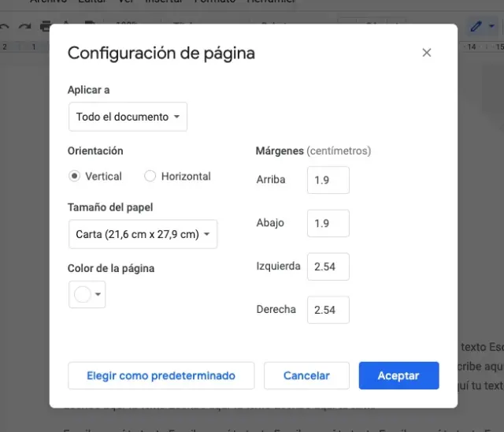
Task: Click the Abajo margin field
Action: 328,224
